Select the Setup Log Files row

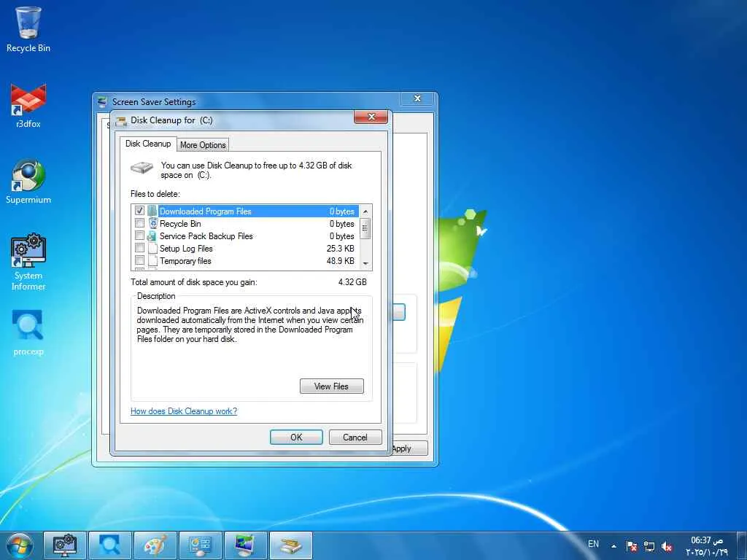(x=245, y=248)
